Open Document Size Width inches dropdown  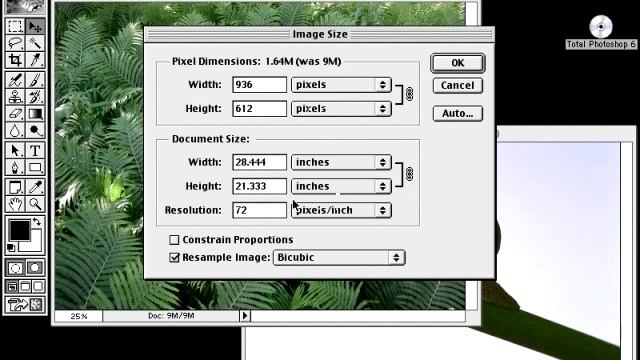pyautogui.click(x=341, y=162)
